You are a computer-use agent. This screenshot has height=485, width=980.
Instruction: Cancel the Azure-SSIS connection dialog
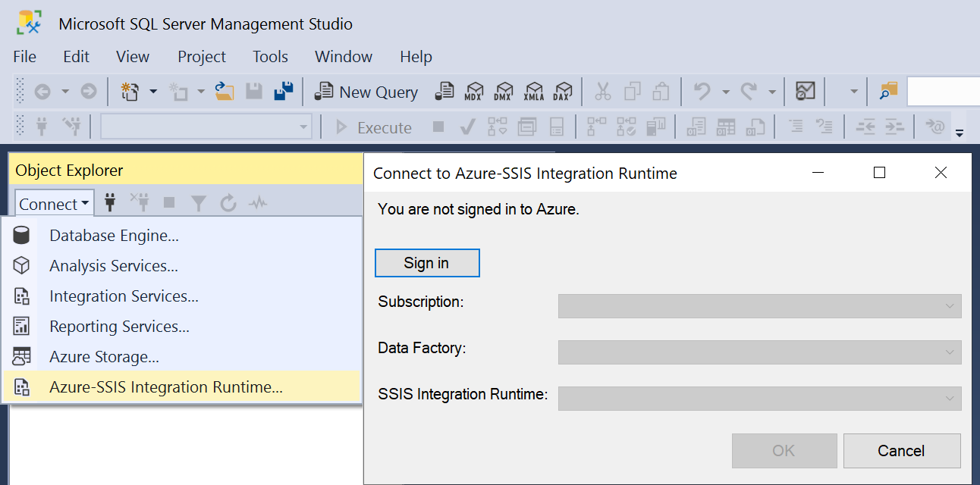click(902, 450)
